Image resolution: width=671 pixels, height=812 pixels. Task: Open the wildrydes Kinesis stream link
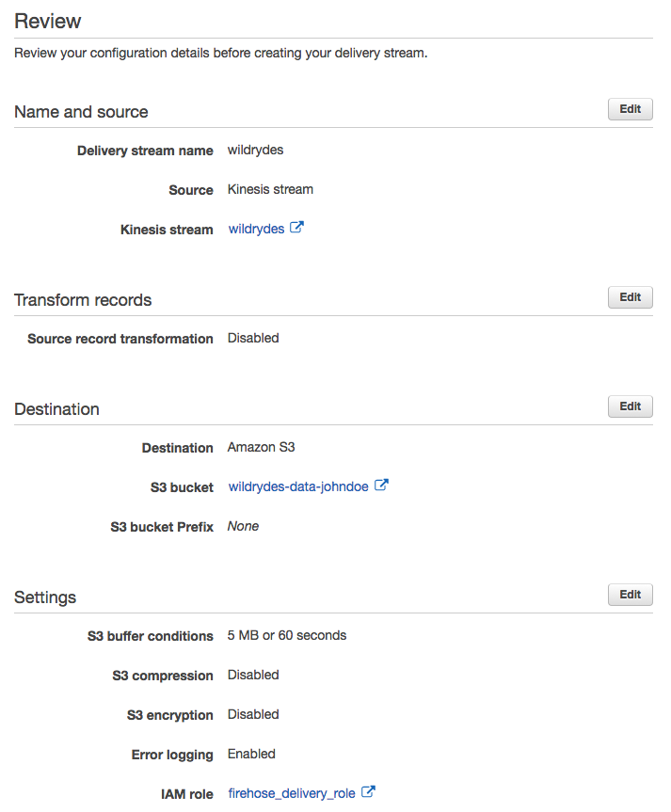tap(257, 229)
